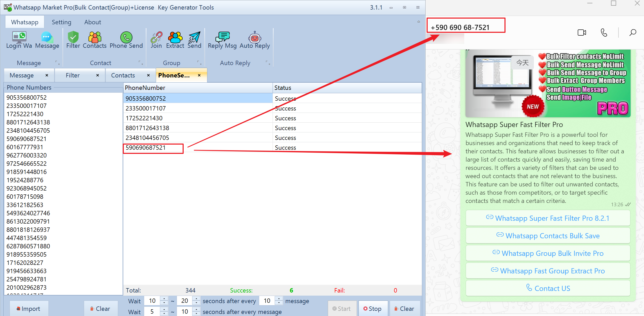Close the PhoneSe... document tab

click(199, 75)
